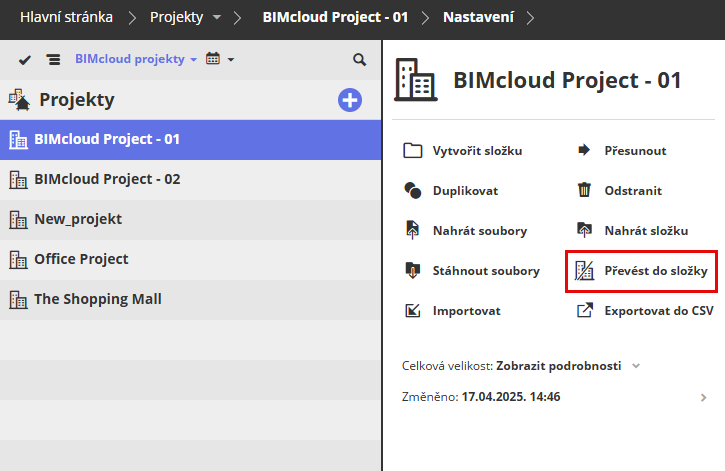
Task: Click Importovat action
Action: [x=467, y=311]
